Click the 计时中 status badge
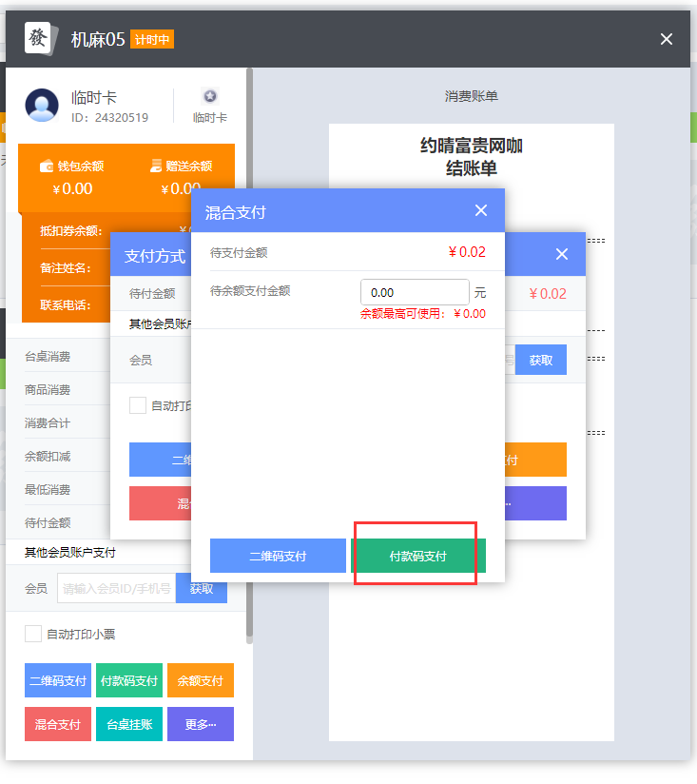This screenshot has height=784, width=697. [152, 40]
